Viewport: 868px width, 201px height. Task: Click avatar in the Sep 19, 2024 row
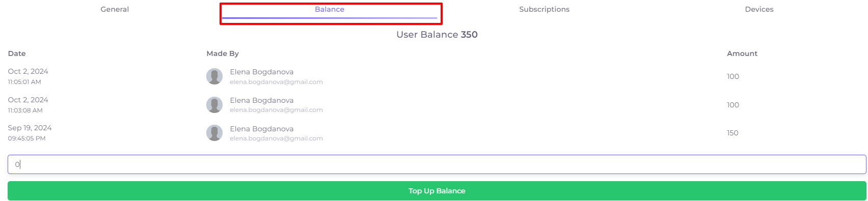214,133
